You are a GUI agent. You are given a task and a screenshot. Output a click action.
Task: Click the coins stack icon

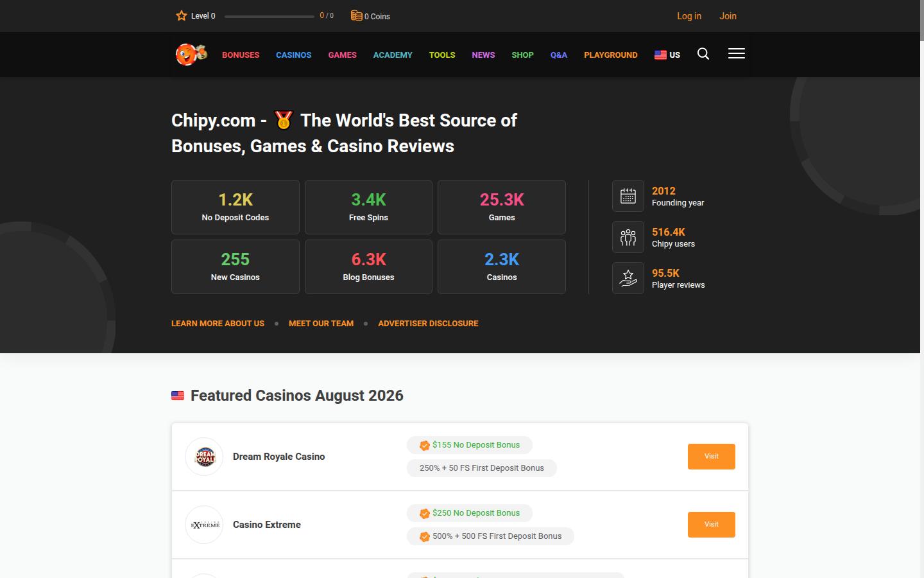tap(356, 15)
